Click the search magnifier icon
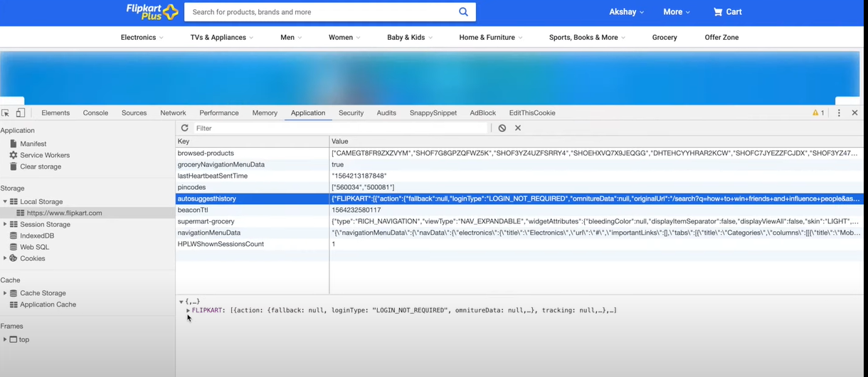This screenshot has width=868, height=377. tap(464, 11)
